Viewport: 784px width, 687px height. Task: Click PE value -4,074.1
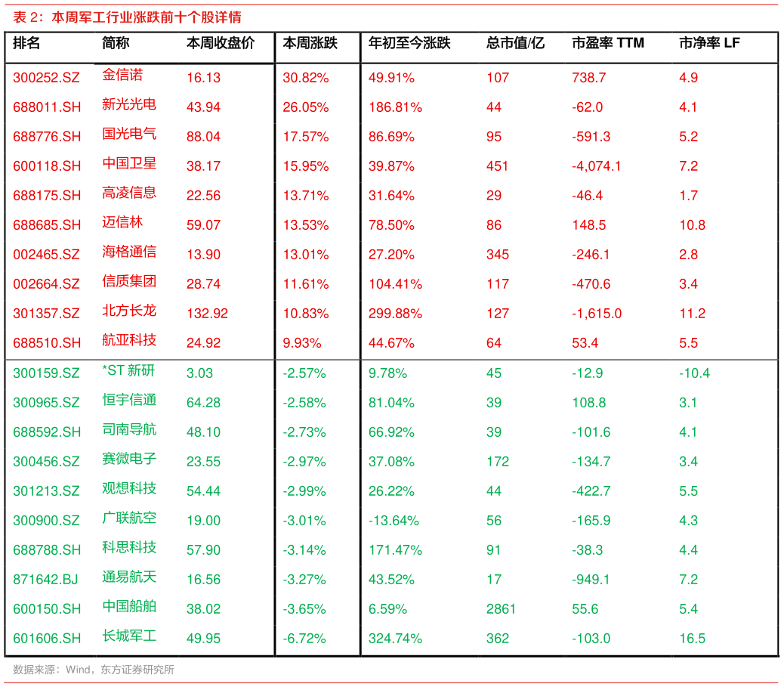597,166
